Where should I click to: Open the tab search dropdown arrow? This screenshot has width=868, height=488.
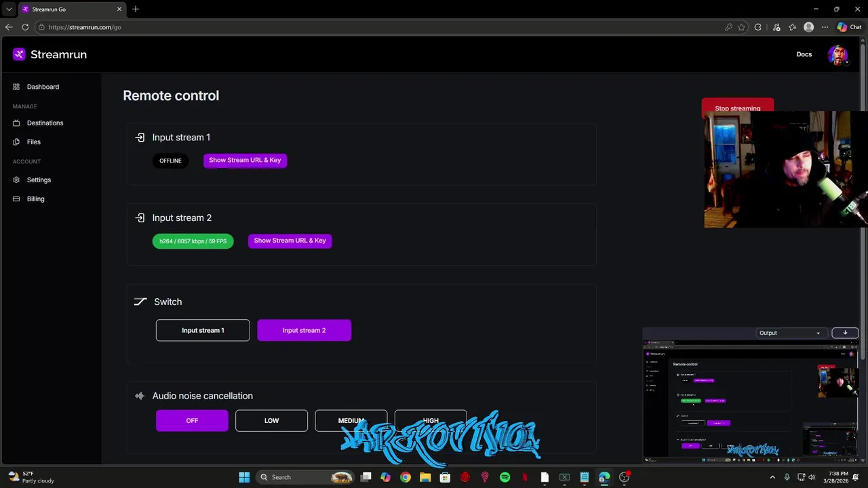pos(9,9)
